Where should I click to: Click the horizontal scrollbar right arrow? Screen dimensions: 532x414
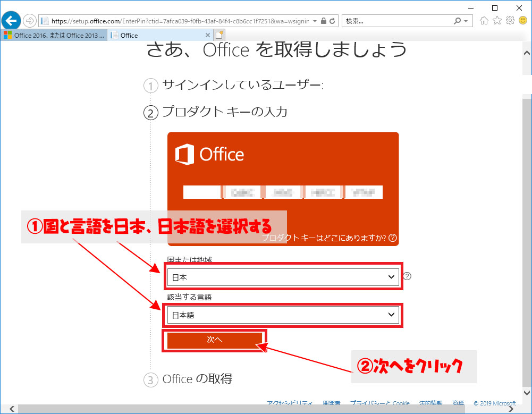pyautogui.click(x=511, y=409)
